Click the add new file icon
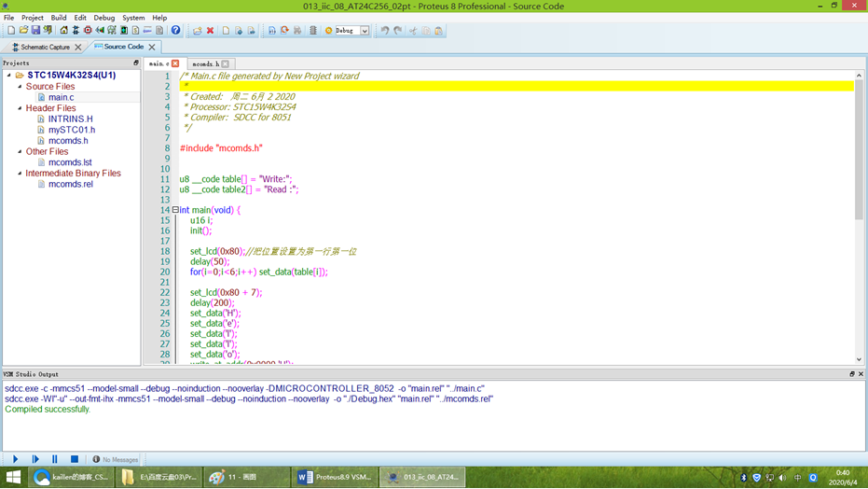This screenshot has width=868, height=489. pyautogui.click(x=226, y=31)
